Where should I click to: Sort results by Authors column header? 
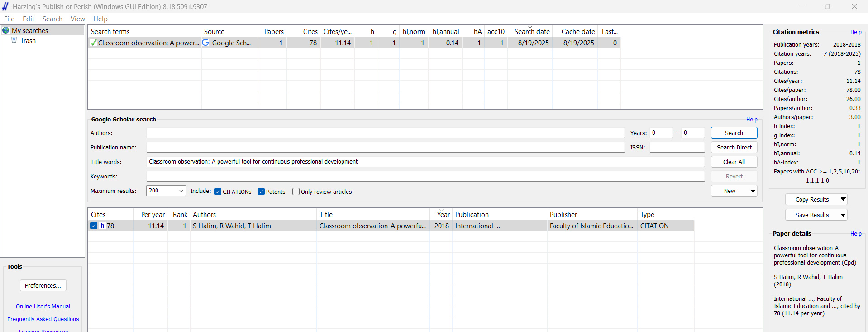click(253, 214)
